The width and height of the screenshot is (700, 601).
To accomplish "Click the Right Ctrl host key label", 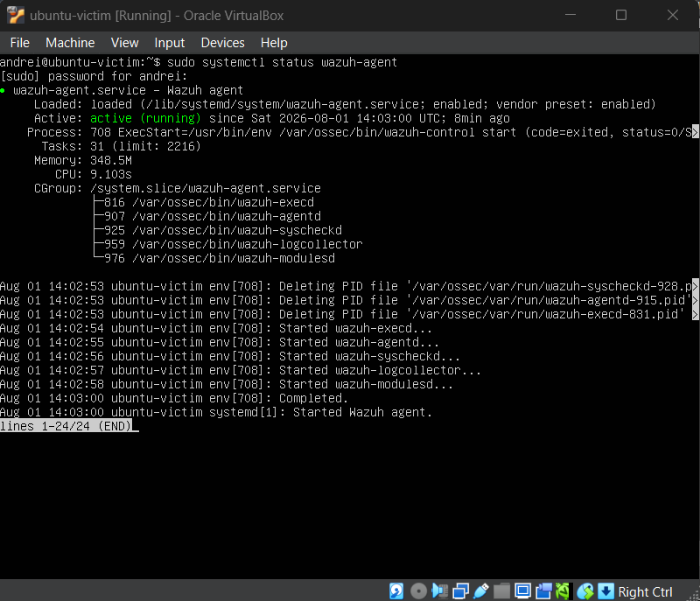I will (645, 591).
